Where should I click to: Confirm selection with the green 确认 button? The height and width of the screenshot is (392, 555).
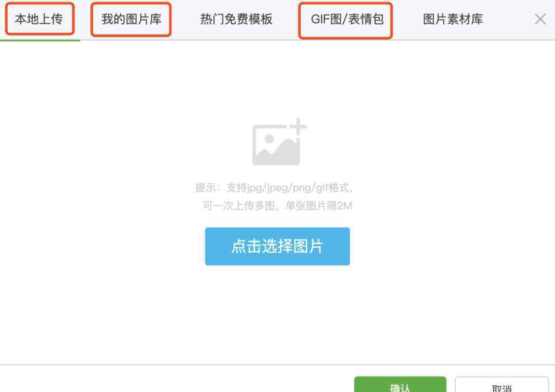click(x=400, y=385)
